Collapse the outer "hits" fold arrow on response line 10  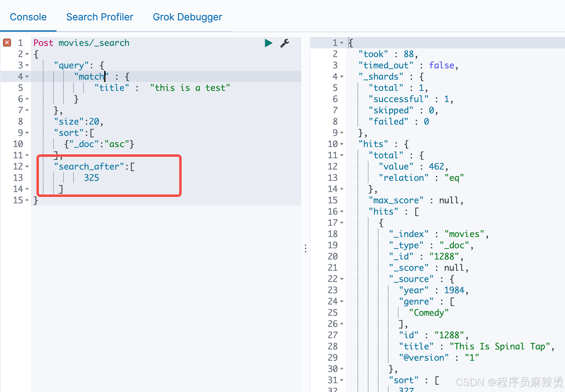(342, 144)
